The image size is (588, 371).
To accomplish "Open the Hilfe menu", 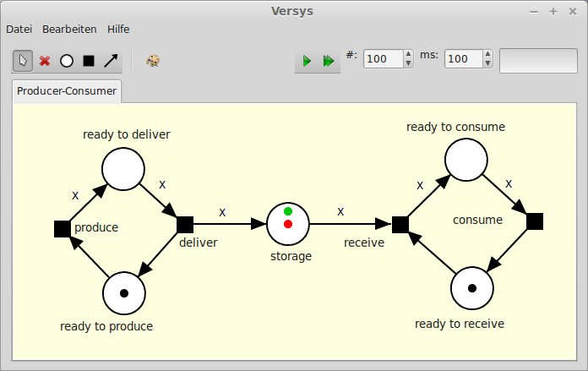I will (118, 29).
